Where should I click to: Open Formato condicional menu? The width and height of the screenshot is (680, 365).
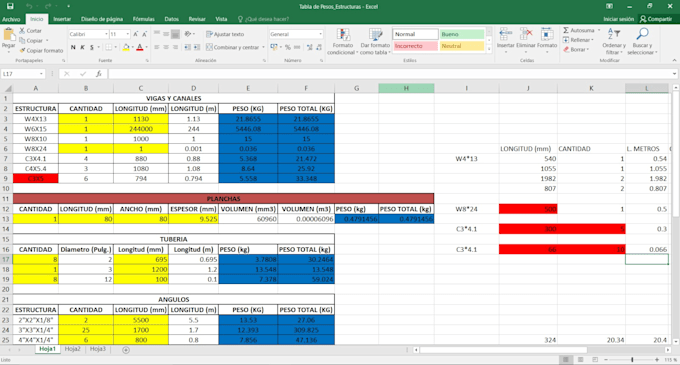click(343, 41)
